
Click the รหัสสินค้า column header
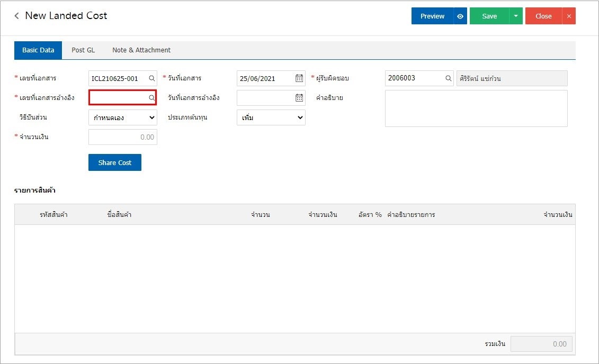click(53, 214)
